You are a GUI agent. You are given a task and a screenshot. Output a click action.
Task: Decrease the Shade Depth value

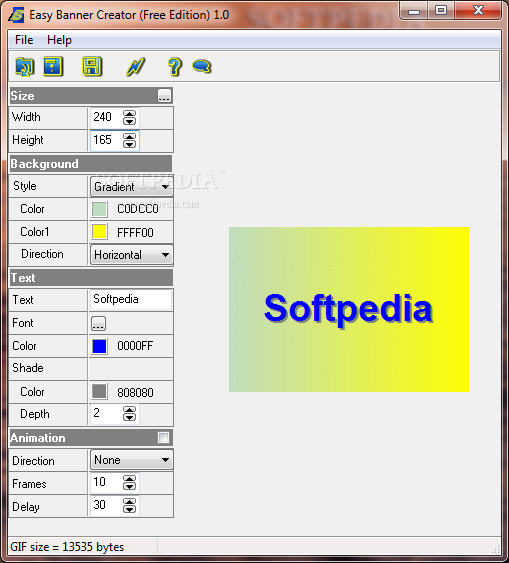tap(129, 417)
